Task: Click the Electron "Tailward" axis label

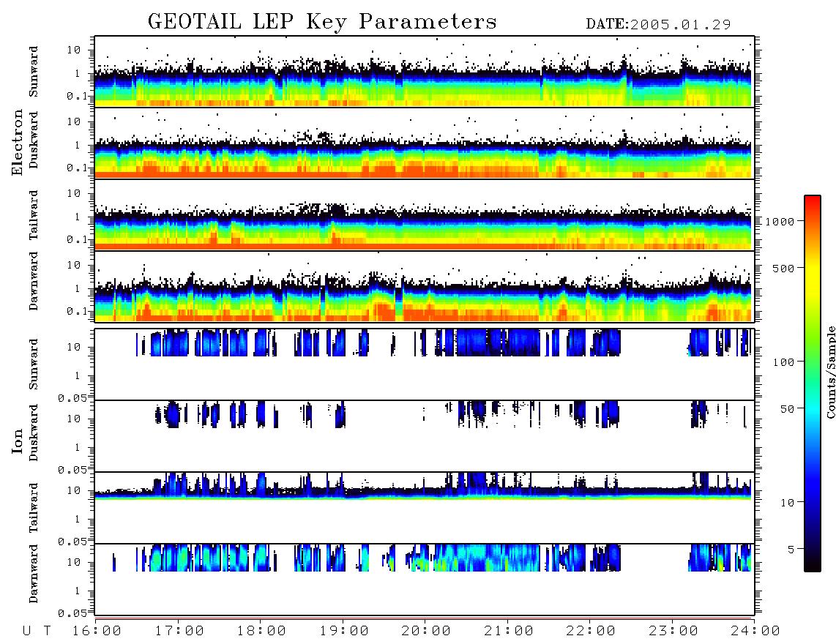Action: 34,215
